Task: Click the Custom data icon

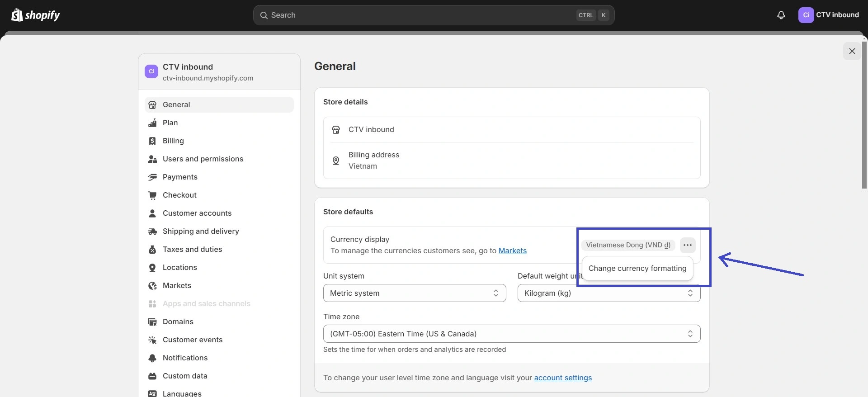Action: [x=152, y=376]
